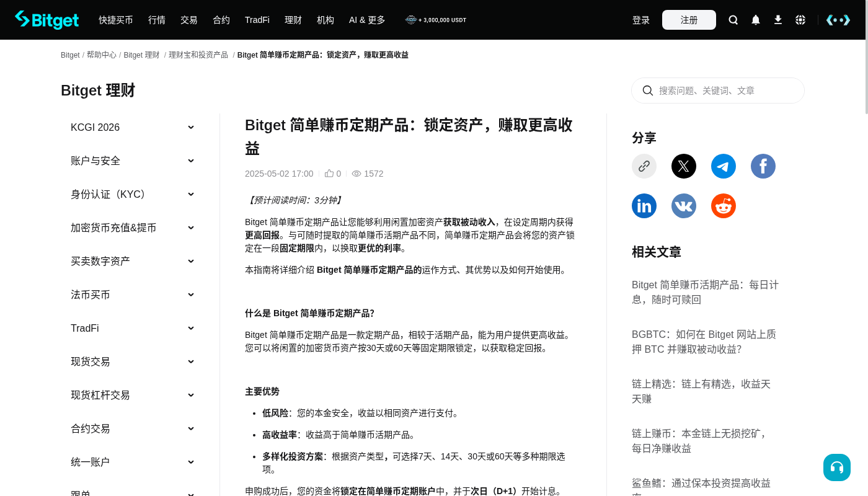Click the page vertical scrollbar

[867, 57]
